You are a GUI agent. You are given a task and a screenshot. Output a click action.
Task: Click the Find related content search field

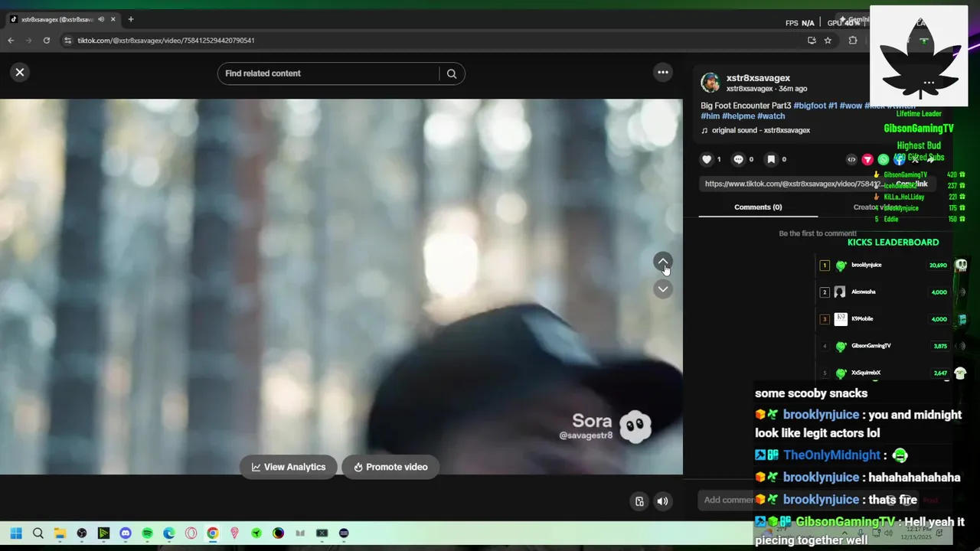point(329,73)
